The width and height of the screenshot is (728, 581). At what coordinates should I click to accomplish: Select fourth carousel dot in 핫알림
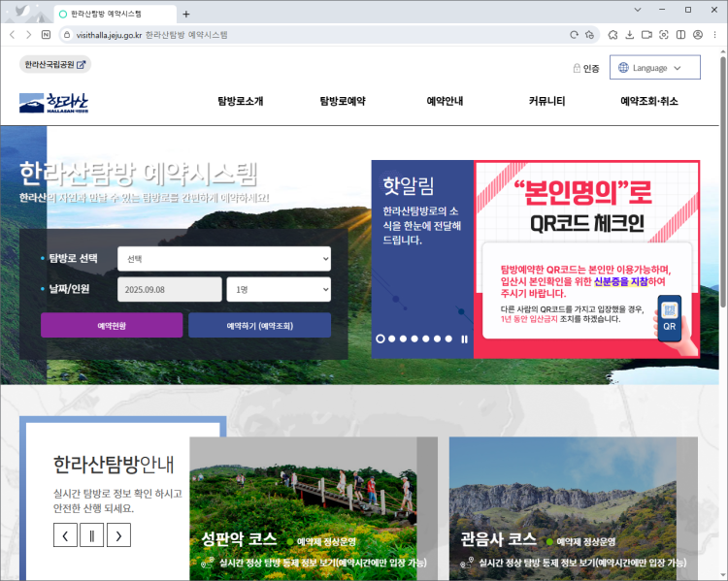[414, 339]
